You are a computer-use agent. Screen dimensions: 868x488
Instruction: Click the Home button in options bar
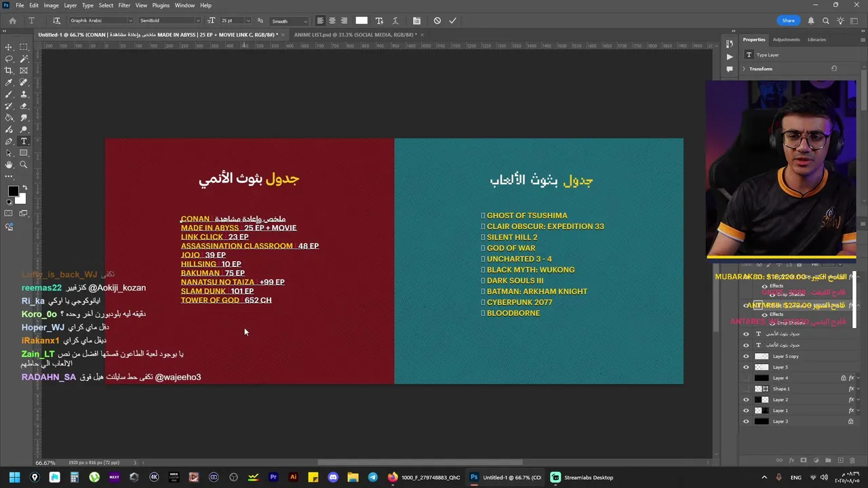point(12,20)
